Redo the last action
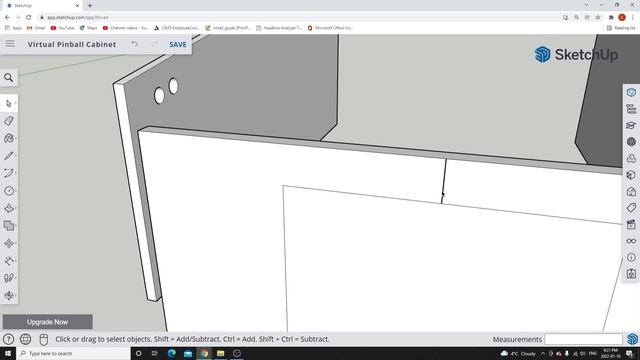640x360 pixels. [x=154, y=44]
